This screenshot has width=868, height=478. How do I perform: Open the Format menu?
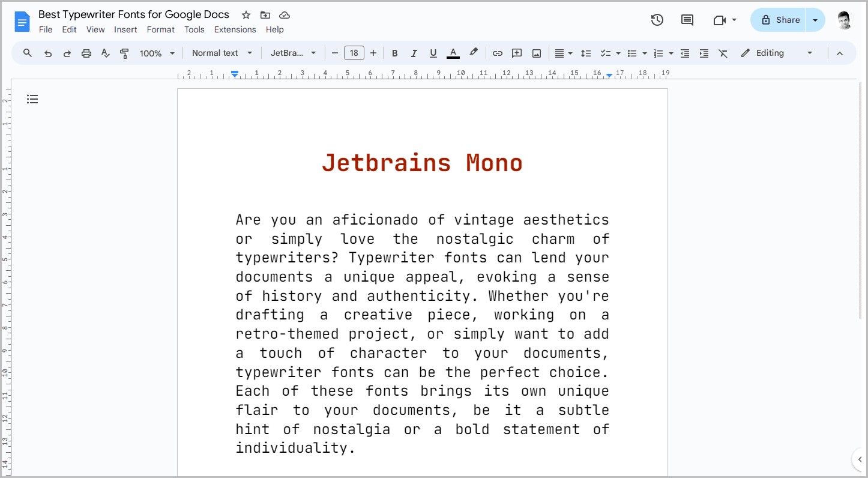(x=161, y=29)
